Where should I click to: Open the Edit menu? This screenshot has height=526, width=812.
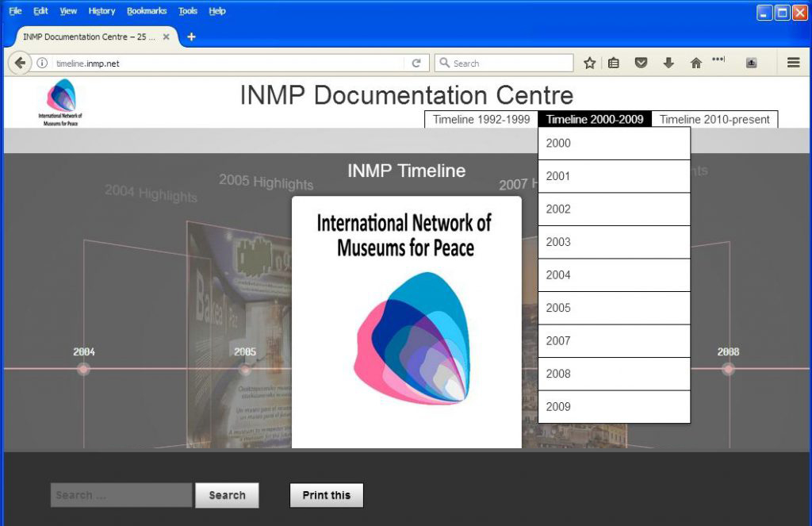click(40, 11)
